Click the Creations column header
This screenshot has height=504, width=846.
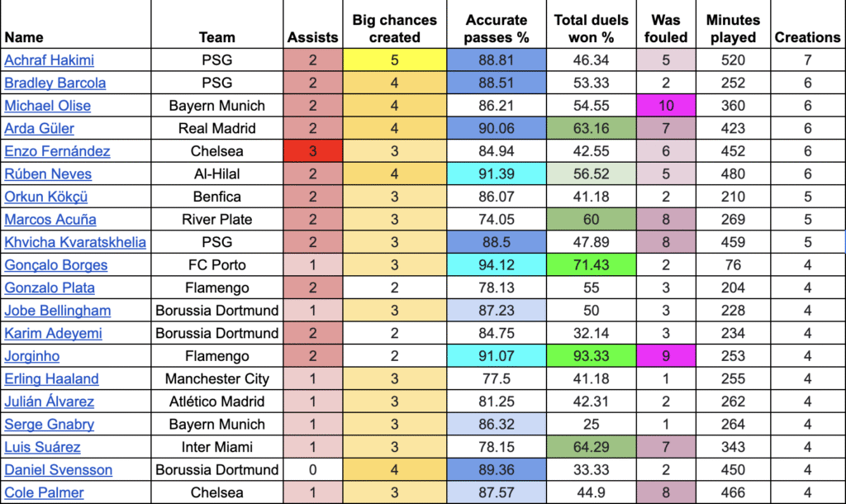pos(807,37)
